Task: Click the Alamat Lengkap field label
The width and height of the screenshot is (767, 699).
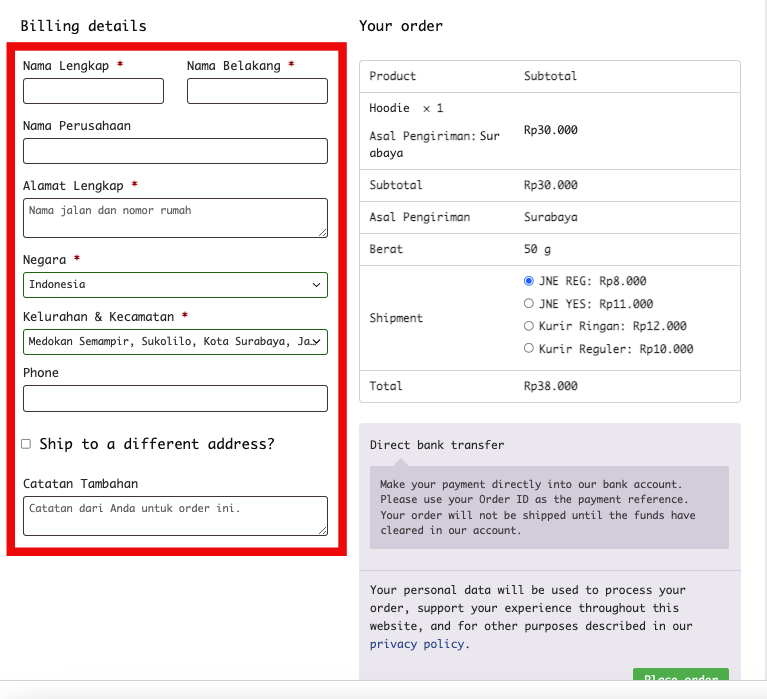Action: 73,186
